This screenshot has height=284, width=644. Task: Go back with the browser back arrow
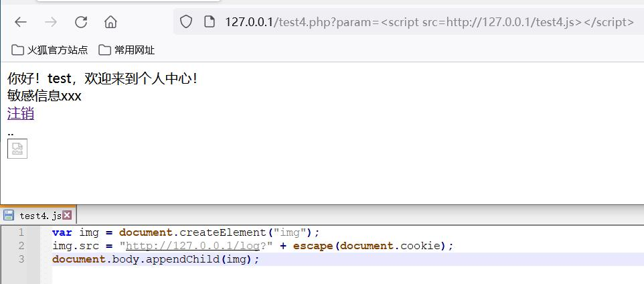tap(21, 22)
